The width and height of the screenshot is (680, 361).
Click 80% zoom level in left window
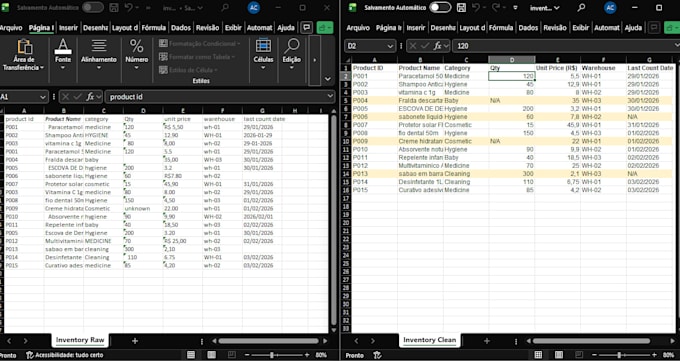[x=321, y=355]
